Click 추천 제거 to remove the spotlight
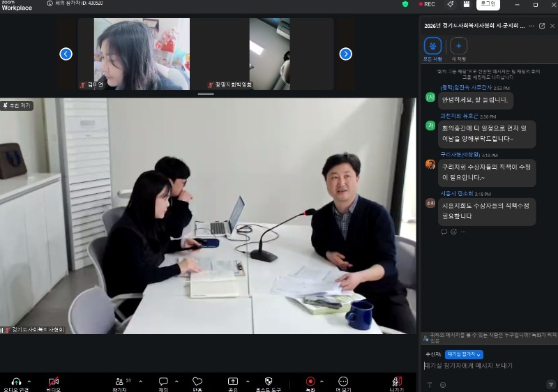The height and width of the screenshot is (392, 558). point(17,105)
